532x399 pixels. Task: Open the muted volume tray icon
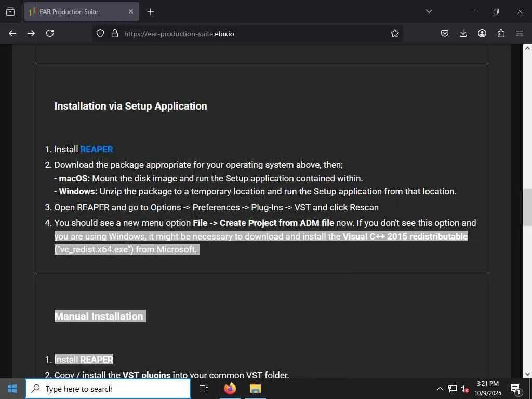tap(465, 389)
